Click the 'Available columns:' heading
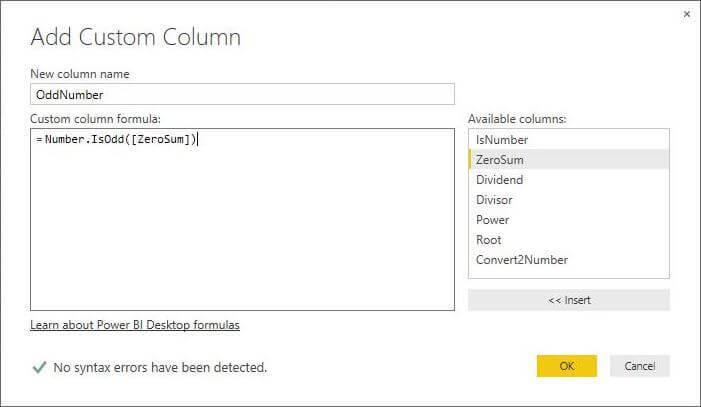 coord(516,118)
